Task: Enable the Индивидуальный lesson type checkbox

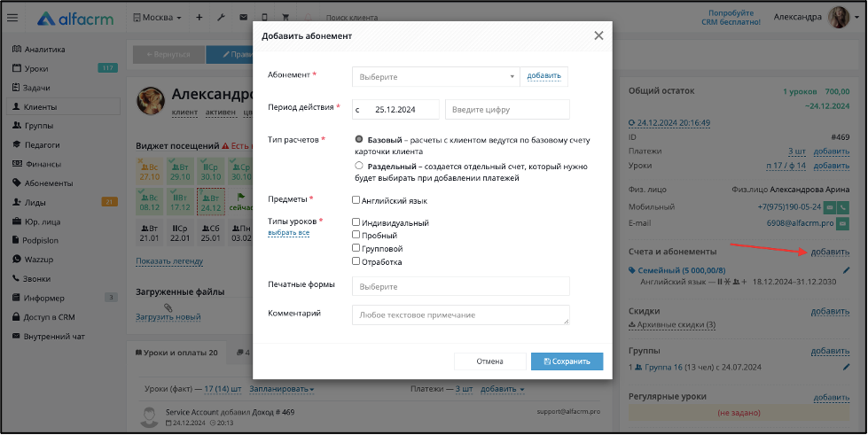Action: 356,221
